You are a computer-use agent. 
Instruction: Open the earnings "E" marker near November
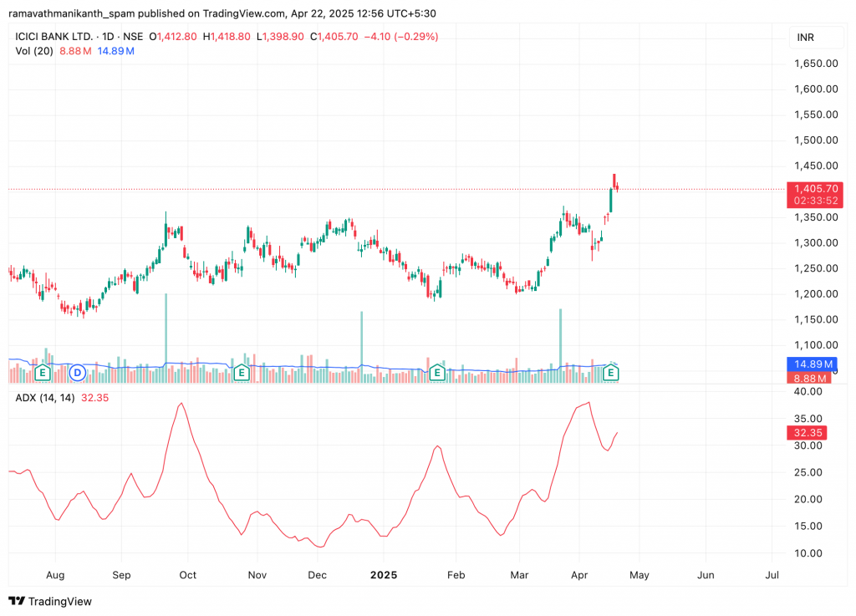click(x=242, y=373)
